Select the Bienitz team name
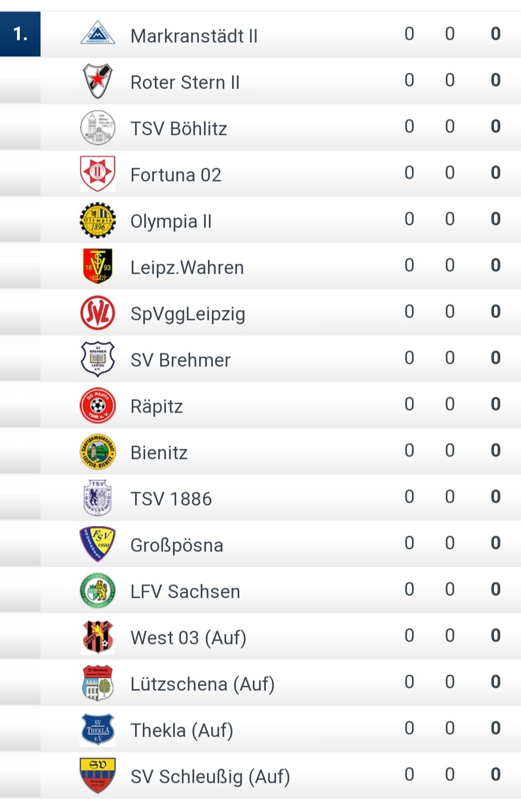Screen dimensions: 521x812 point(159,453)
